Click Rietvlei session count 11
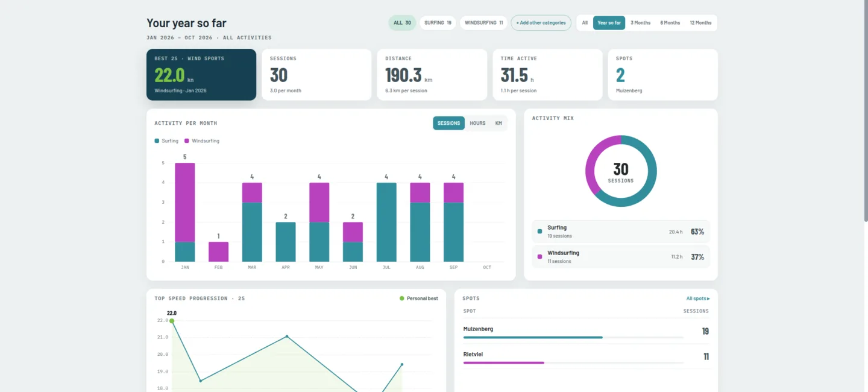The height and width of the screenshot is (392, 868). click(706, 357)
